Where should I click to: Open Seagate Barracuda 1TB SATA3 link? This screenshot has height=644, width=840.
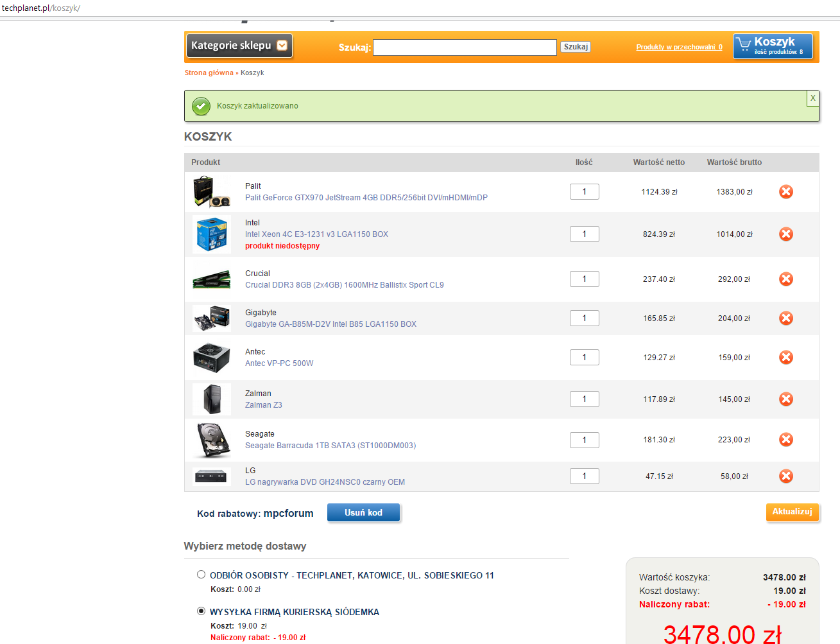[330, 446]
